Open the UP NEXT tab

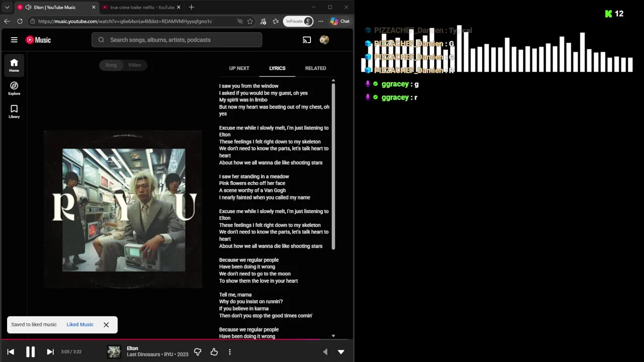tap(239, 68)
